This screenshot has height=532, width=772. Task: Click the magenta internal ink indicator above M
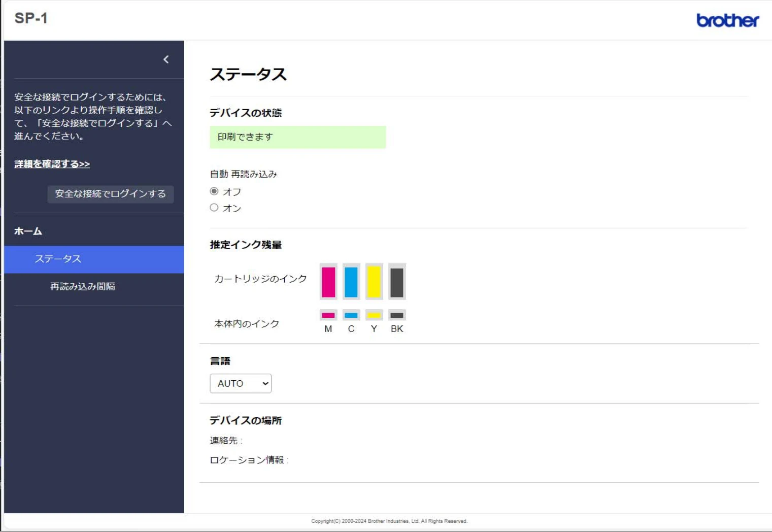[328, 315]
